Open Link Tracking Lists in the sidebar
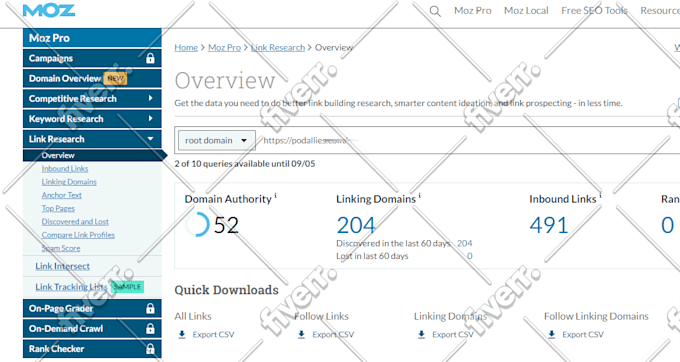 click(x=71, y=287)
